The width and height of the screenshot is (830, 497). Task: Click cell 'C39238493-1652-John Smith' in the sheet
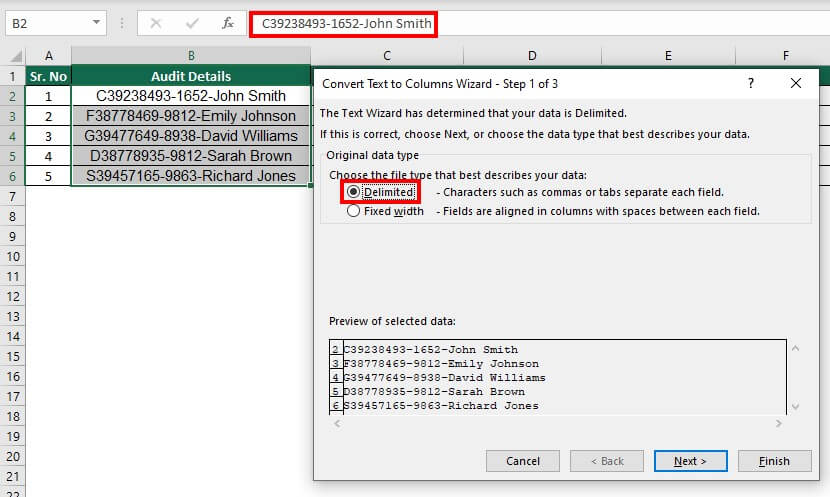[191, 96]
